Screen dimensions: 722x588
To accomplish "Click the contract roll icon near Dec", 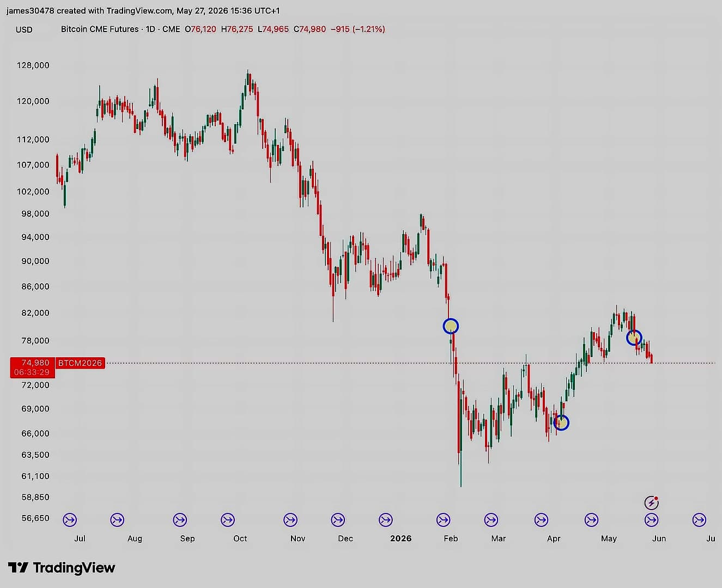I will 338,520.
